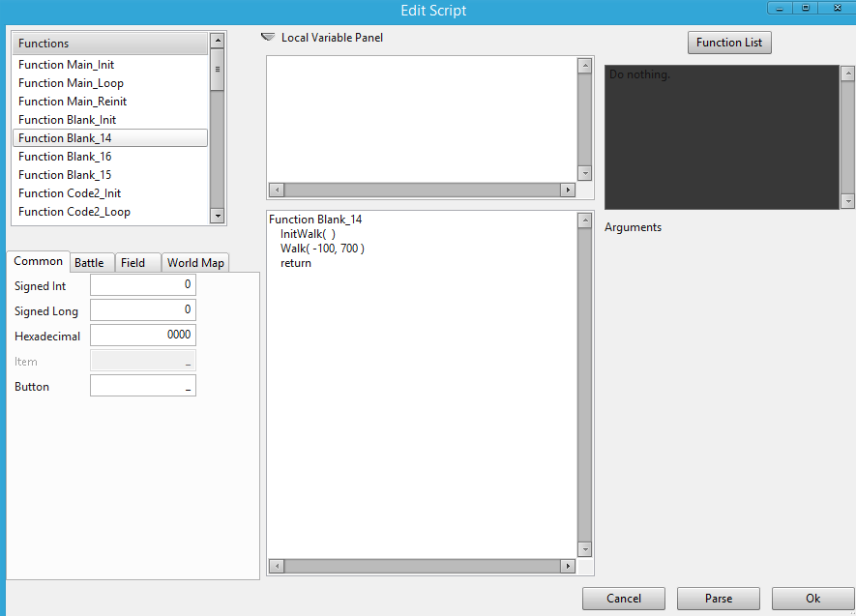Select Function Main_Loop in list
The width and height of the screenshot is (856, 616).
point(109,83)
